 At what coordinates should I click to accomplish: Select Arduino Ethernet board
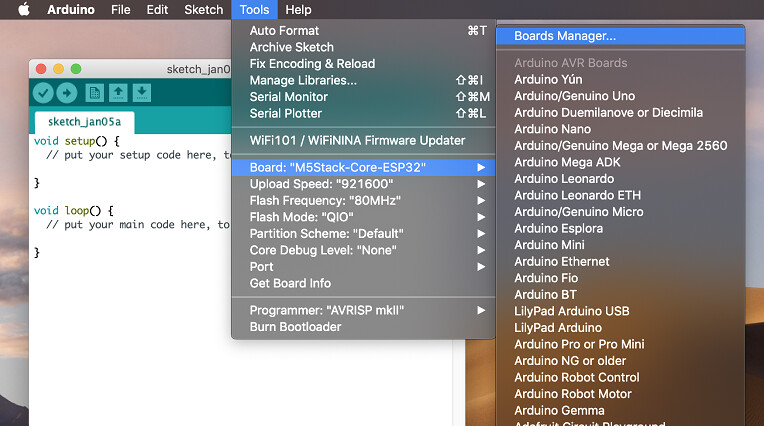click(x=620, y=262)
